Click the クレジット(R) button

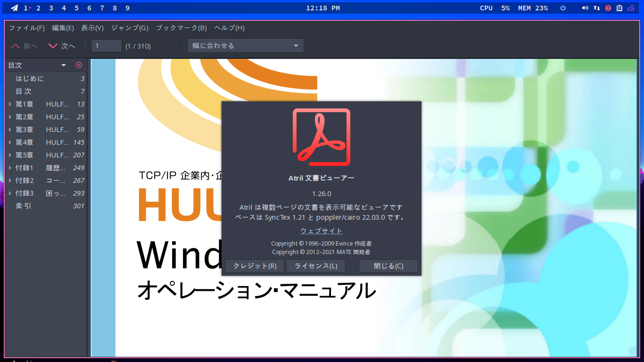[255, 266]
